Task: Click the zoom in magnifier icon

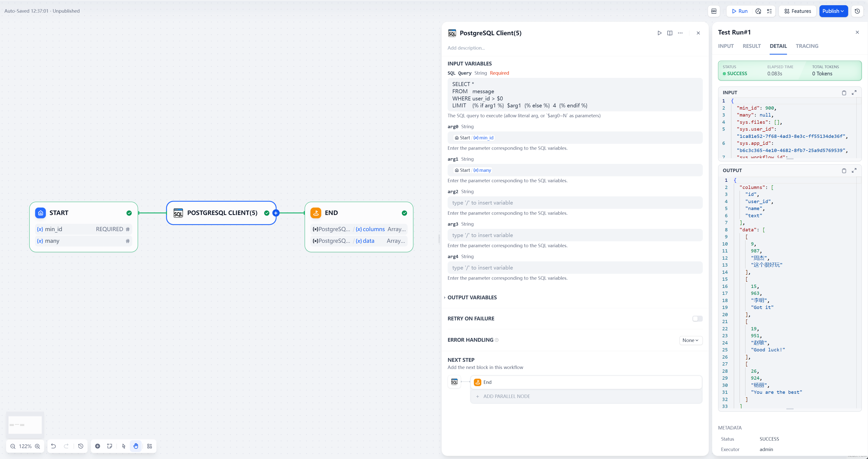Action: [x=37, y=446]
